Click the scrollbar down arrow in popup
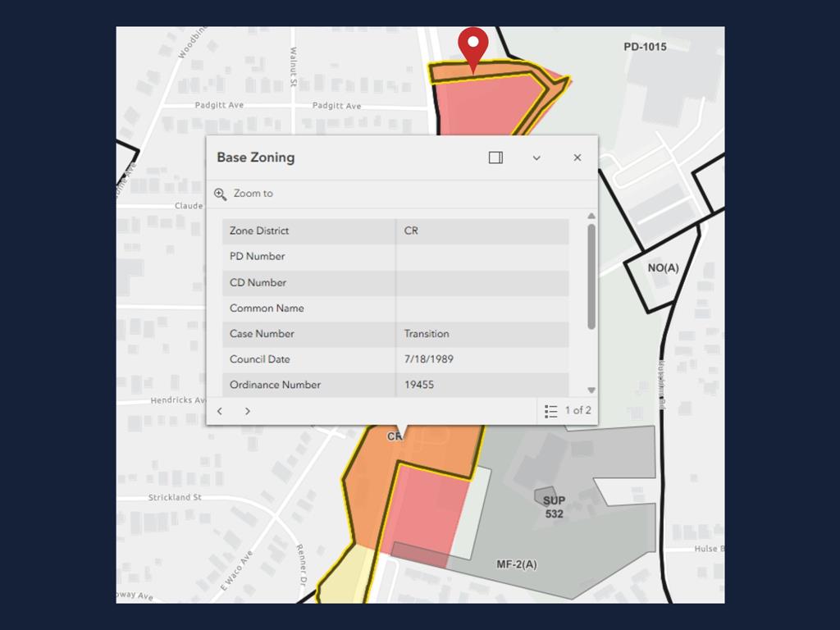 coord(591,390)
